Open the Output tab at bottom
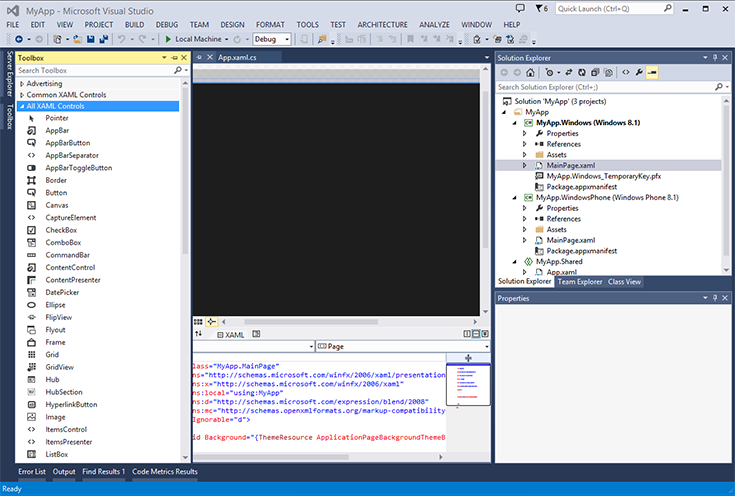Screen dimensions: 735x496 [64, 472]
